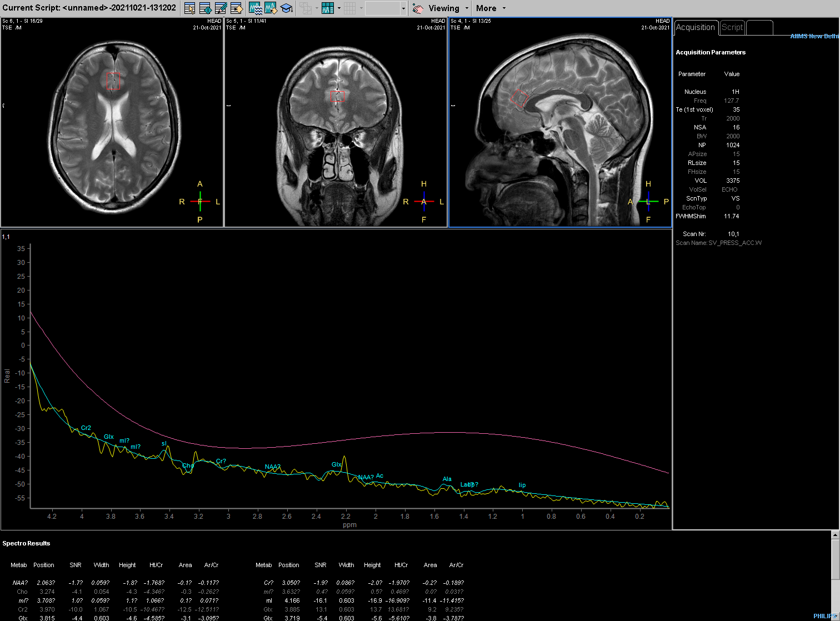Click the run script icon with arrow
The image size is (840, 621).
pyautogui.click(x=236, y=8)
